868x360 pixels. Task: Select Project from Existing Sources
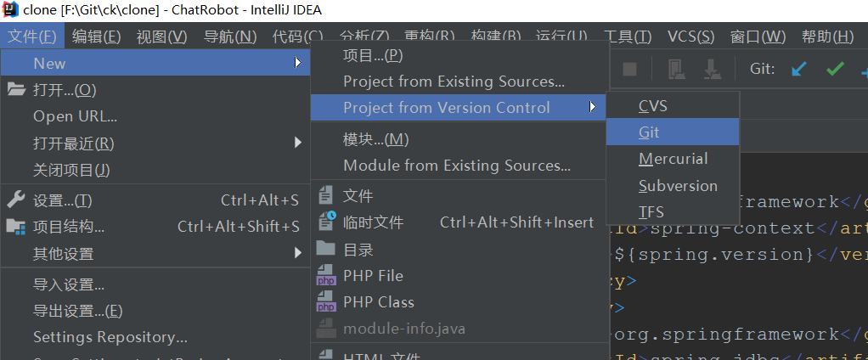(454, 82)
